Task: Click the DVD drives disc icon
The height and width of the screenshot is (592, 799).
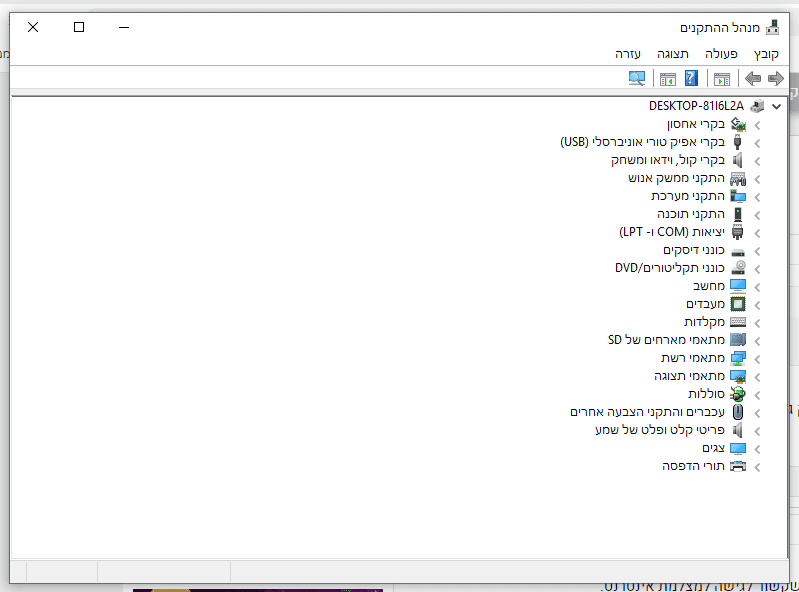Action: pos(738,267)
